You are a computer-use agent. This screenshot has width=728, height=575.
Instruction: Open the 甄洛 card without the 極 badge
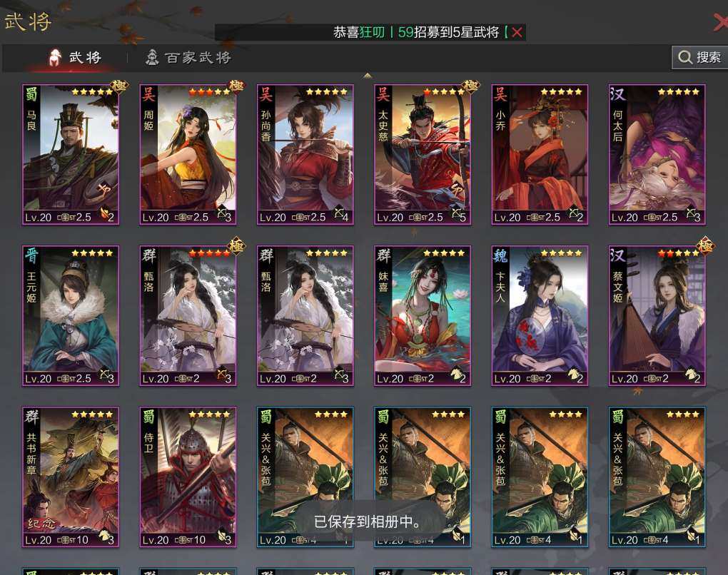305,315
